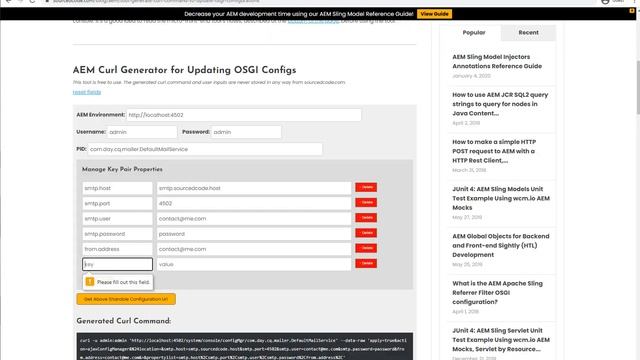Viewport: 640px width, 360px height.
Task: Click the yellow configuration URL button
Action: pyautogui.click(x=126, y=299)
